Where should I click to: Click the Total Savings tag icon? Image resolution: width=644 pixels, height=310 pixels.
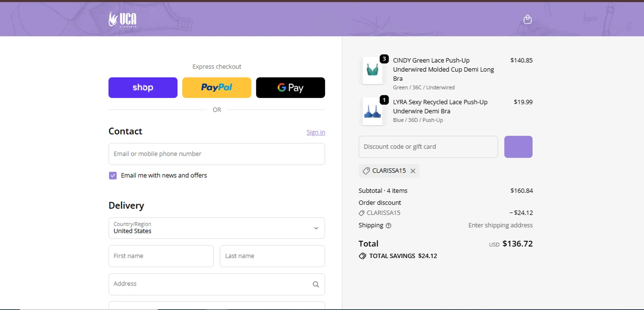tap(362, 256)
